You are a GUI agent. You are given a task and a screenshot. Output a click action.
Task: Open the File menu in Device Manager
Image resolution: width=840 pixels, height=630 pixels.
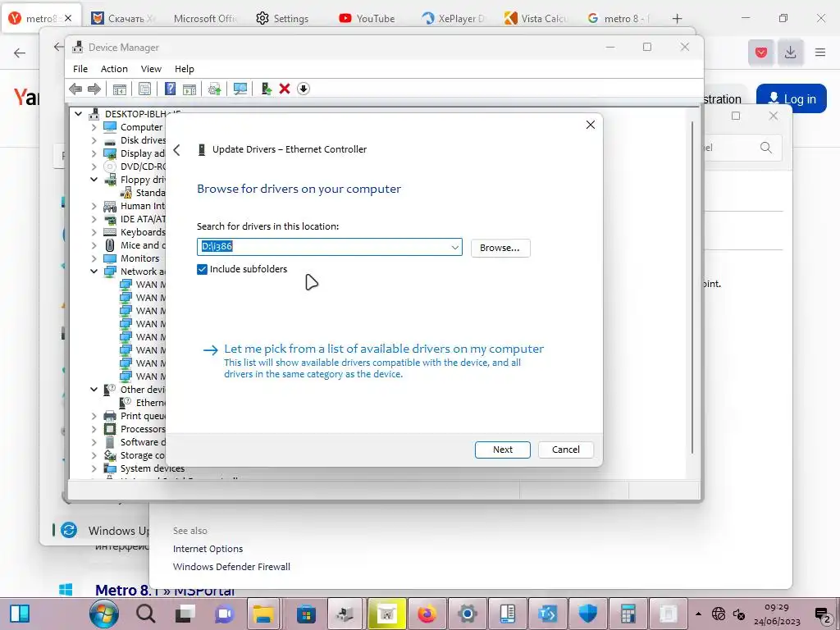[80, 69]
